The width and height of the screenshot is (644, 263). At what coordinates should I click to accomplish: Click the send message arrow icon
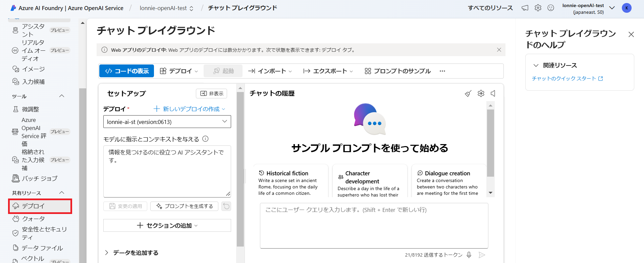[x=482, y=255]
